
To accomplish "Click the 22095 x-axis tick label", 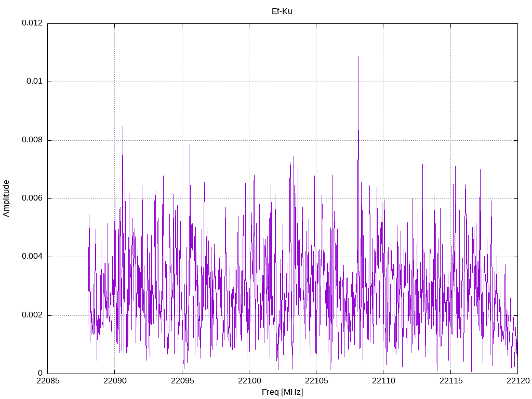I will click(x=182, y=381).
